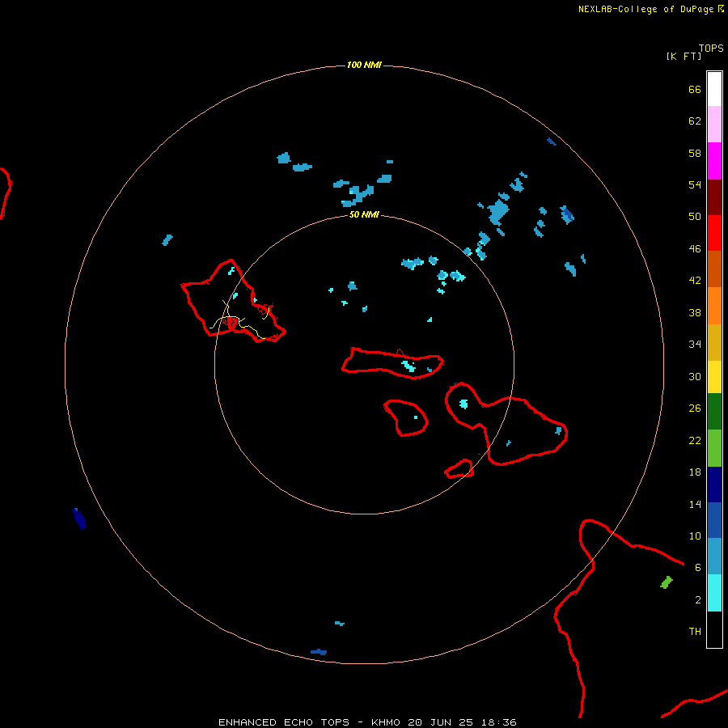The width and height of the screenshot is (728, 728).
Task: Click the 'NEXLAB-College of DuPage' credit text
Action: point(645,9)
